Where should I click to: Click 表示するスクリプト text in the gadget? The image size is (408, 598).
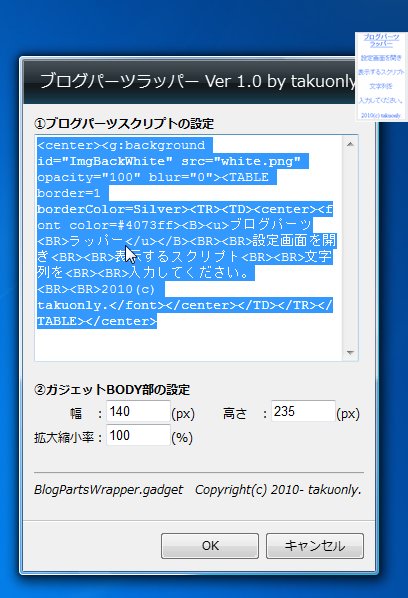(381, 72)
